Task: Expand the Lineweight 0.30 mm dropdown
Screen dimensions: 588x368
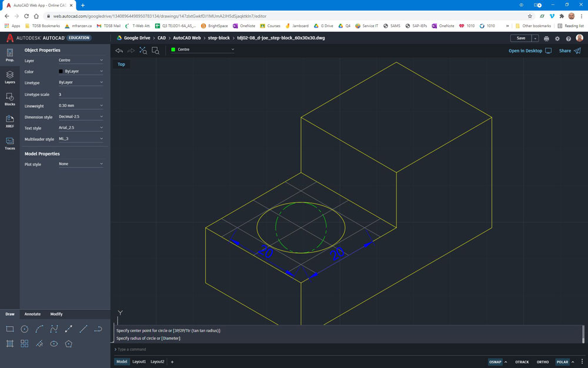Action: [x=81, y=105]
